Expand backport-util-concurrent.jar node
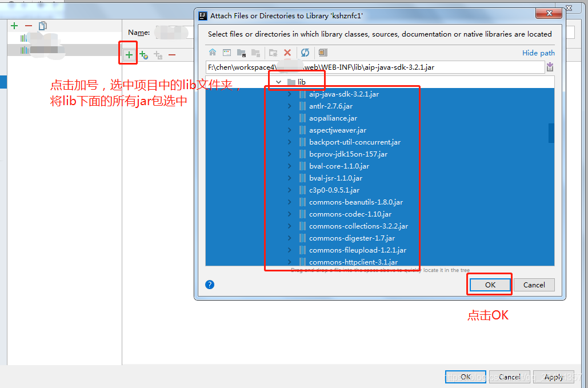This screenshot has width=588, height=388. pos(290,142)
